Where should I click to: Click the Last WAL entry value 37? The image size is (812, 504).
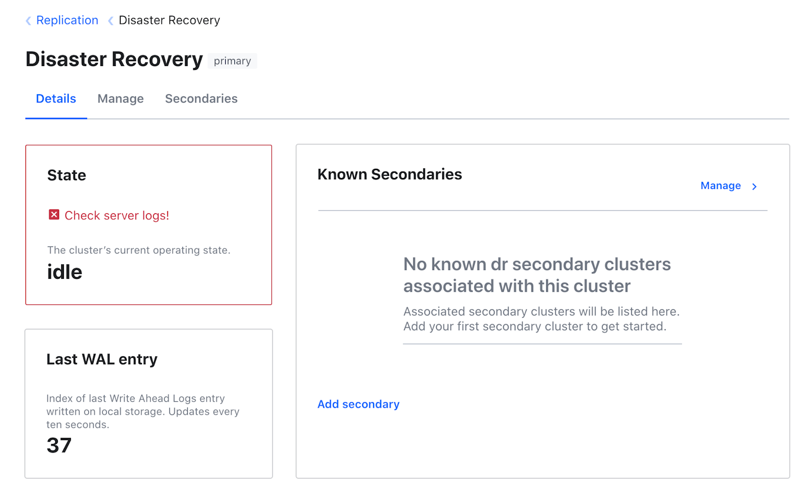[x=60, y=445]
